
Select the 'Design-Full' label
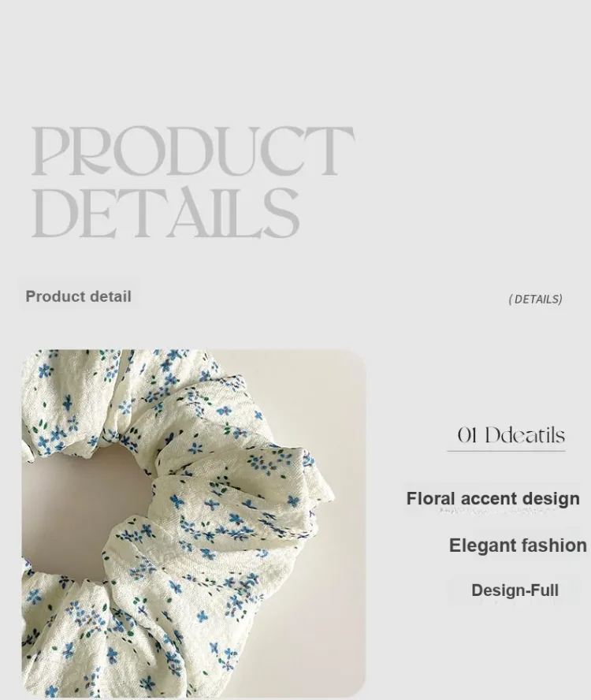point(515,590)
